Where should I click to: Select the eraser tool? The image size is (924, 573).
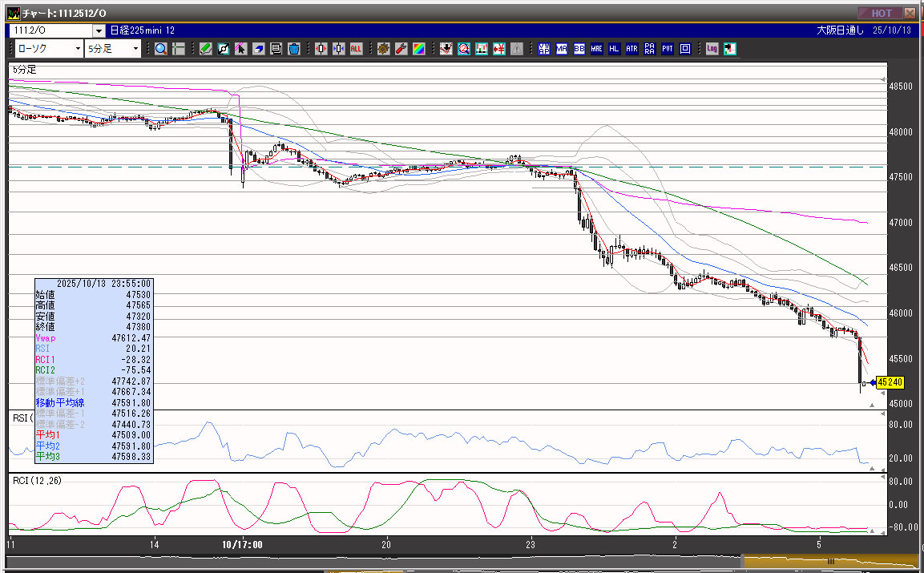tap(259, 49)
